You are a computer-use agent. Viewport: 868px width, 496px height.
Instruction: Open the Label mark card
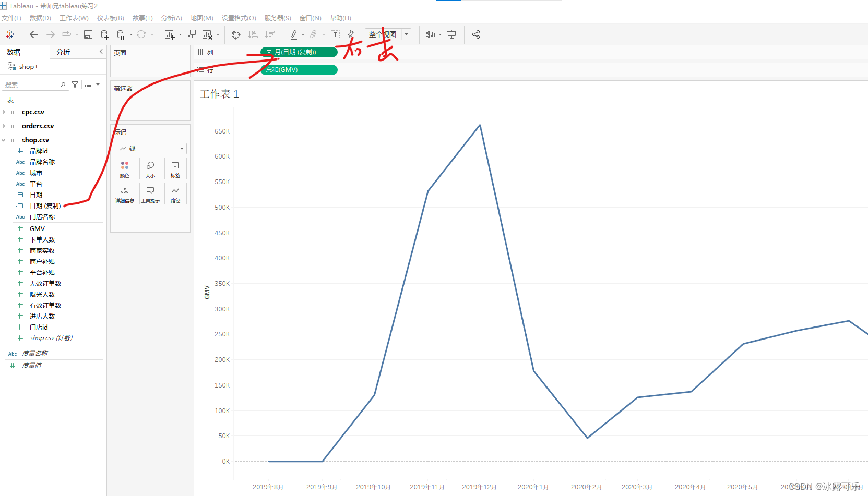pyautogui.click(x=175, y=169)
